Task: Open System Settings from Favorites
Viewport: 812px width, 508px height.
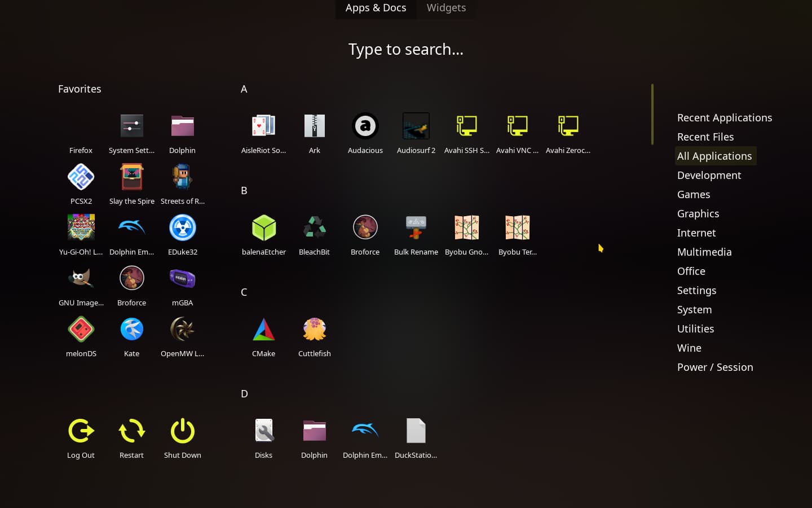Action: coord(131,134)
